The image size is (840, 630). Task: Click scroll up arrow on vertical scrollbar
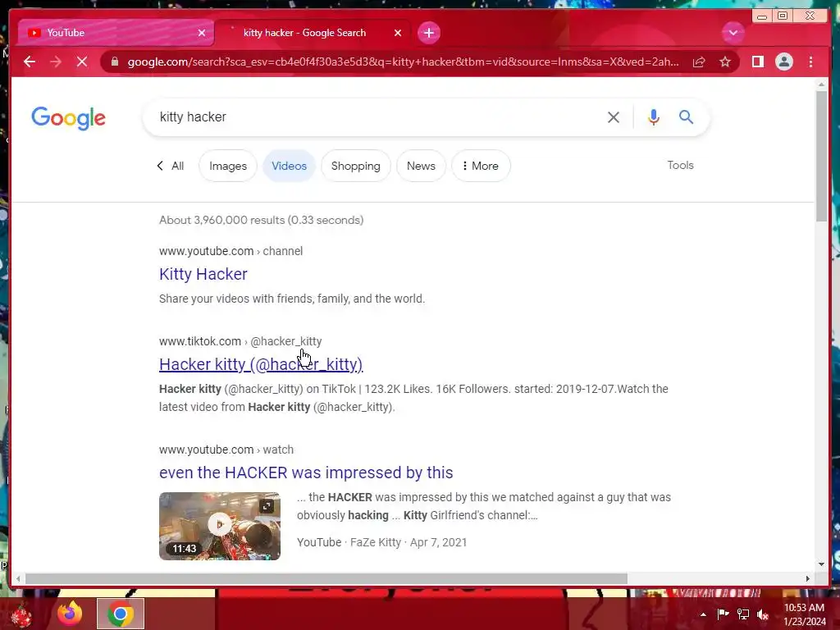point(822,84)
